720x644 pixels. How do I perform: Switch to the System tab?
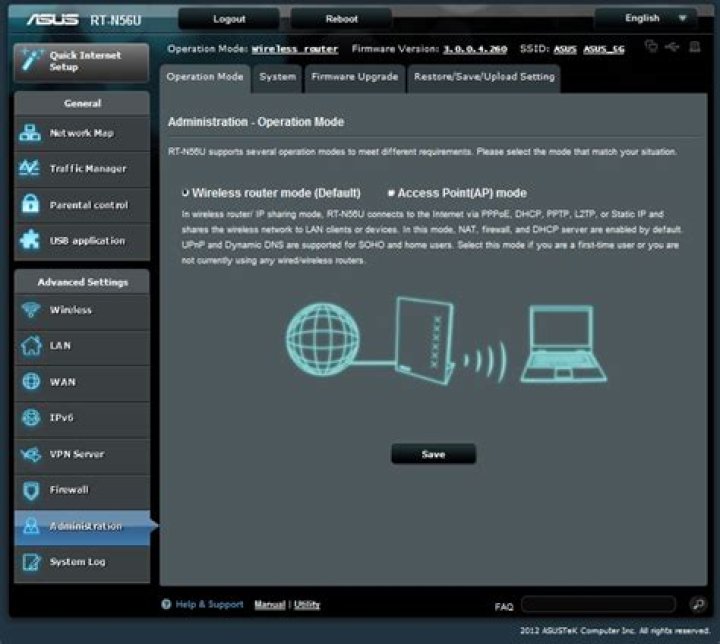[x=277, y=77]
